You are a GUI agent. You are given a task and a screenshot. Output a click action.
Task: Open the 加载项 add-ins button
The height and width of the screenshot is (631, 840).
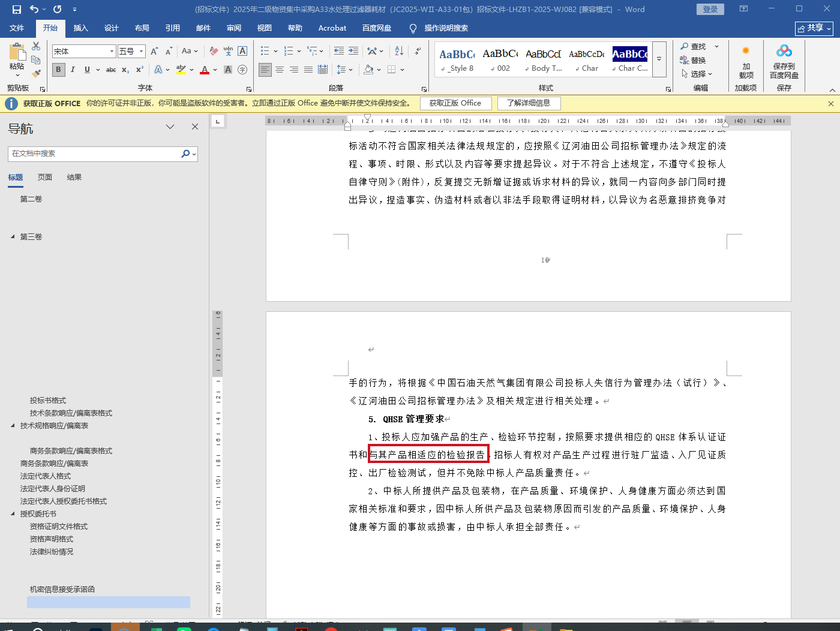[x=746, y=62]
